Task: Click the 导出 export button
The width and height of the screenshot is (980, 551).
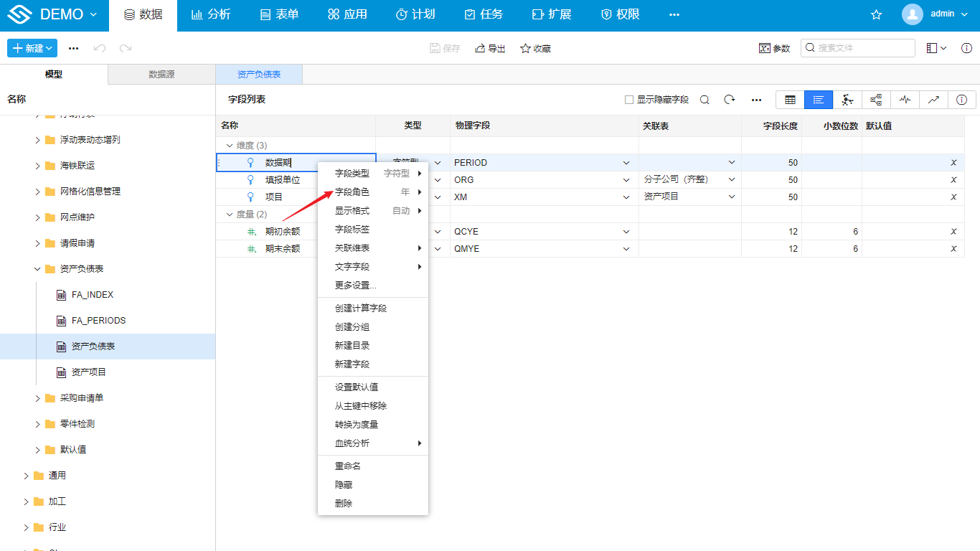Action: pyautogui.click(x=489, y=48)
